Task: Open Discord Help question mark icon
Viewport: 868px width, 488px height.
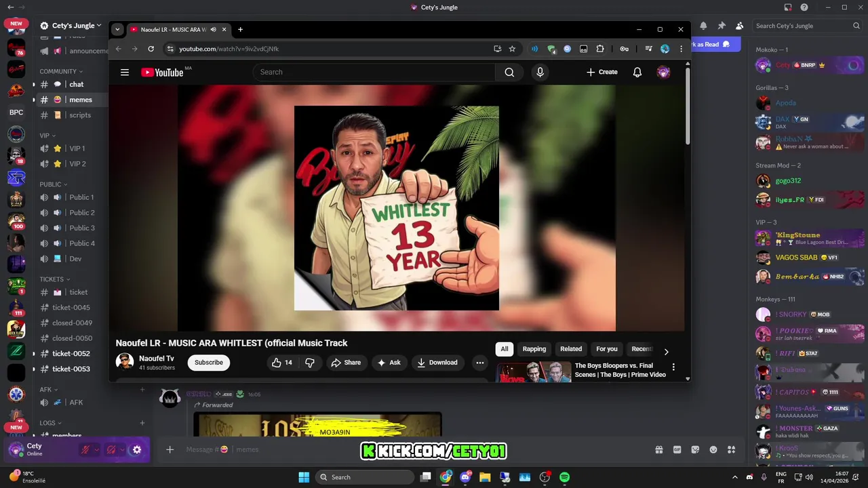Action: coord(804,7)
